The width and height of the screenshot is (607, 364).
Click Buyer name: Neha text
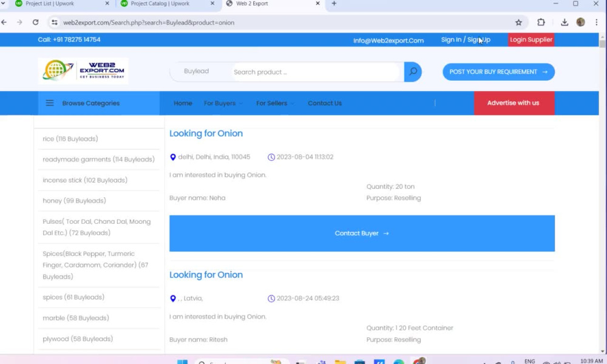tap(197, 198)
